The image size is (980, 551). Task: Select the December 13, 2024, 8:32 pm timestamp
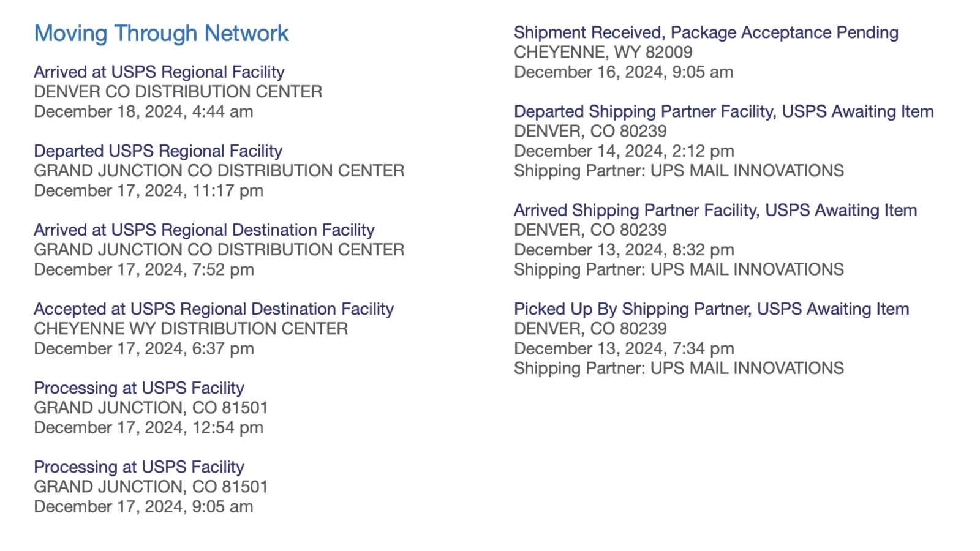[x=624, y=250]
